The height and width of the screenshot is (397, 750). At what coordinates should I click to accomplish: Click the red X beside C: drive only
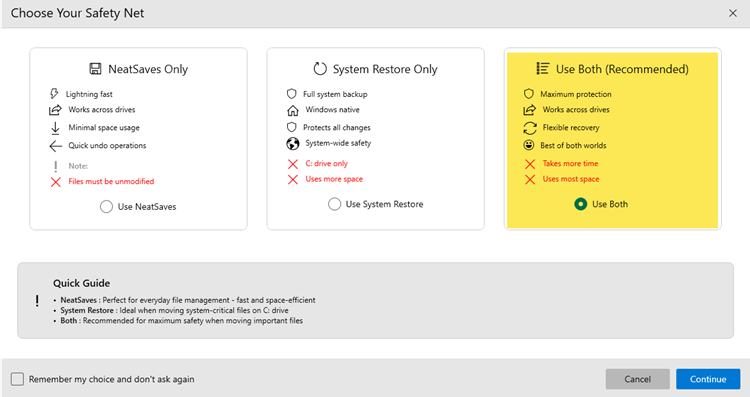(293, 164)
